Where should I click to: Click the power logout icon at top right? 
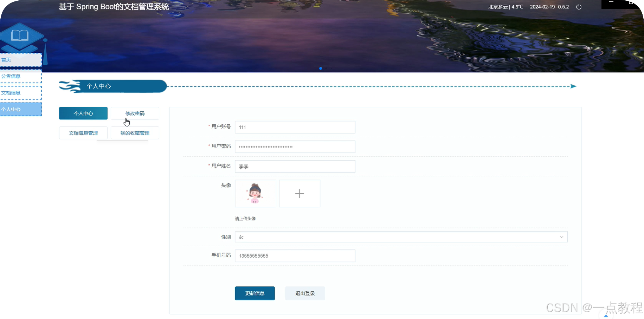(x=579, y=7)
